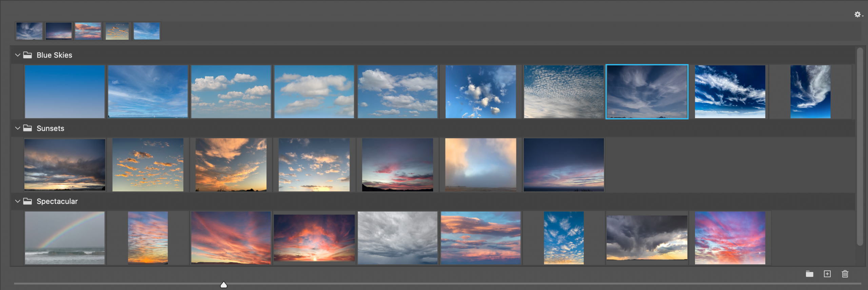Screen dimensions: 868x290
Task: Click the delete sky trash icon
Action: pyautogui.click(x=845, y=274)
